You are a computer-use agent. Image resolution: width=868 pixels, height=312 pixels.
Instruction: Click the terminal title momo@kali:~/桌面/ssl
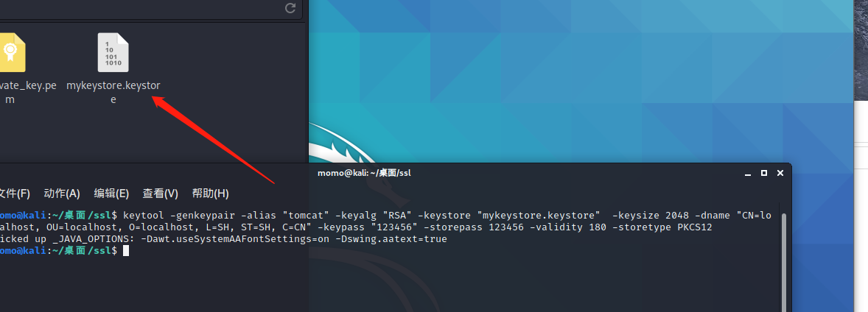click(364, 173)
